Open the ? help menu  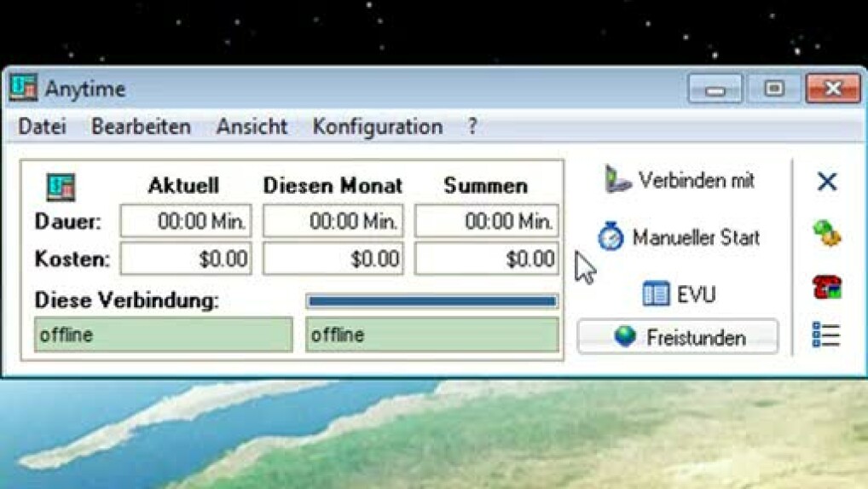point(472,127)
